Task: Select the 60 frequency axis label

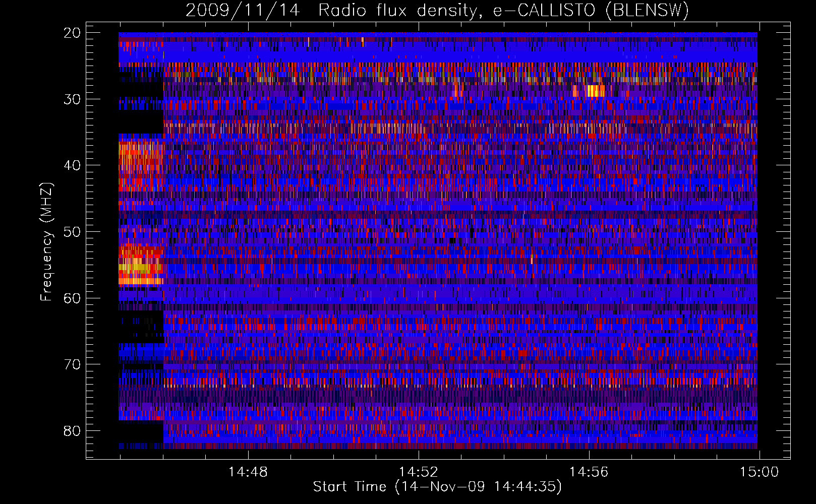Action: click(x=73, y=298)
